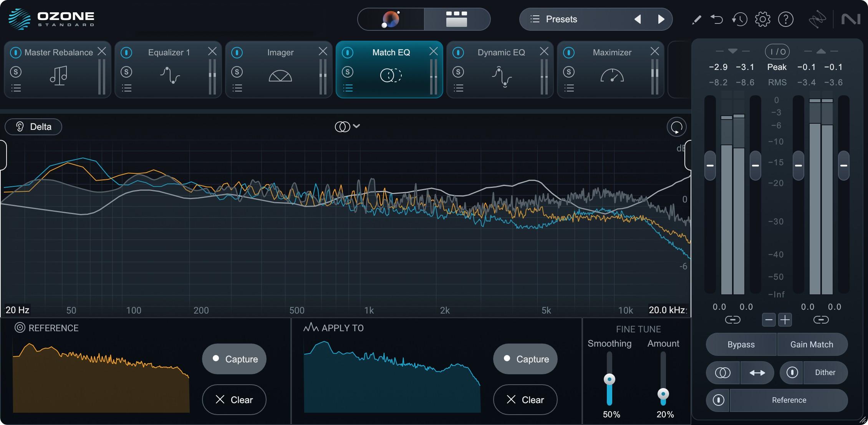Screen dimensions: 868x425
Task: Click the next preset arrow
Action: [x=661, y=19]
